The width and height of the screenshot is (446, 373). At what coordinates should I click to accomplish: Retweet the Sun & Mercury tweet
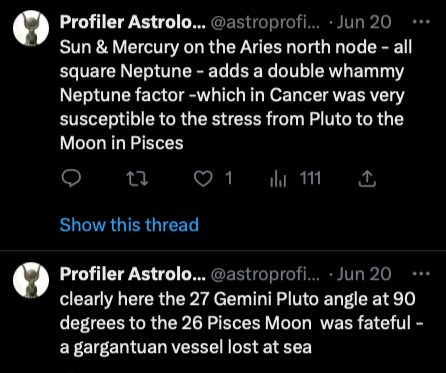pyautogui.click(x=138, y=179)
